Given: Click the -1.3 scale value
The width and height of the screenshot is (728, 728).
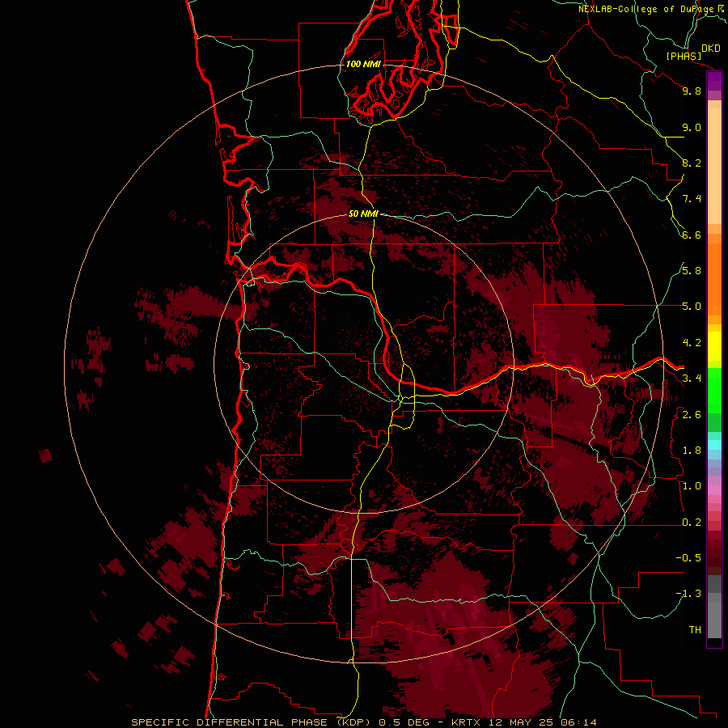Looking at the screenshot, I should (688, 594).
